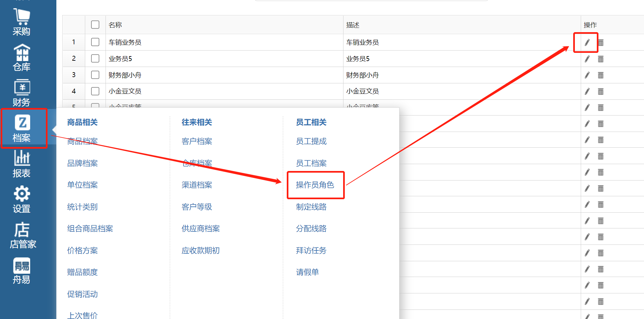644x319 pixels.
Task: Edit the 业务员5 role with pencil icon
Action: tap(587, 59)
